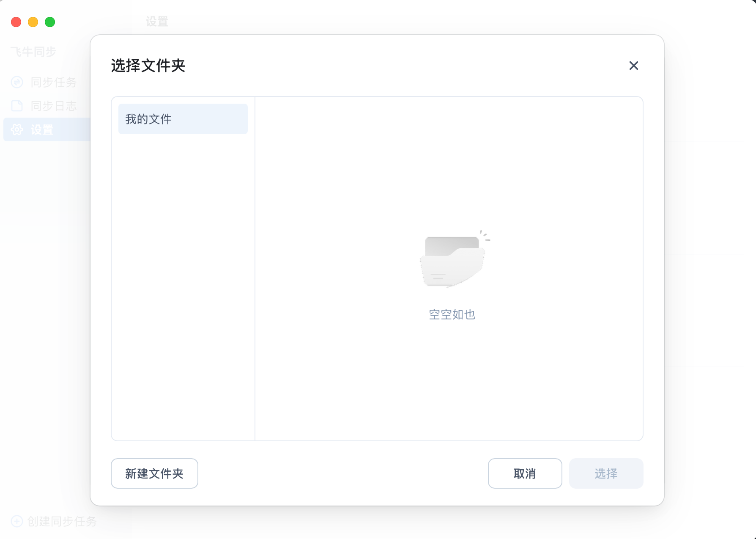Image resolution: width=756 pixels, height=539 pixels.
Task: Click the yellow minimize window button
Action: point(33,22)
